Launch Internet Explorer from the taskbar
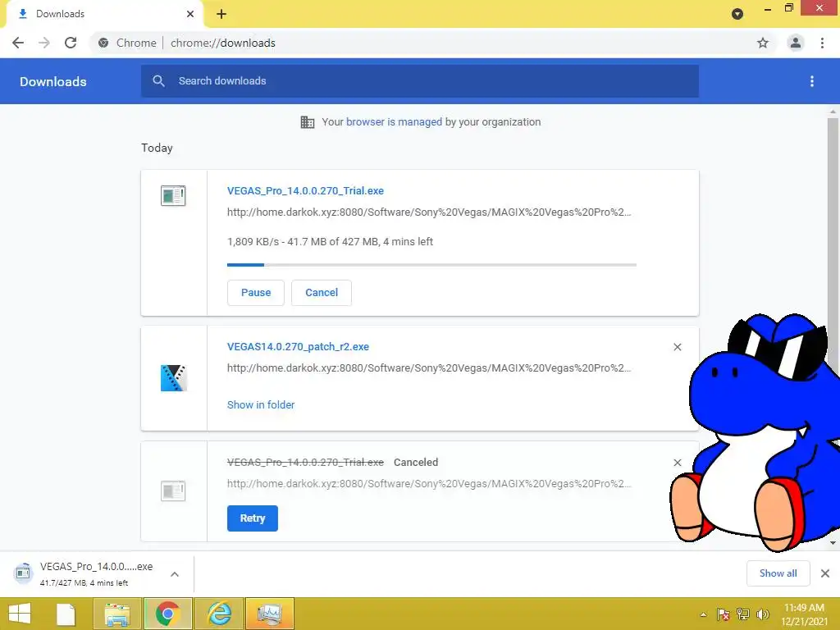 218,614
